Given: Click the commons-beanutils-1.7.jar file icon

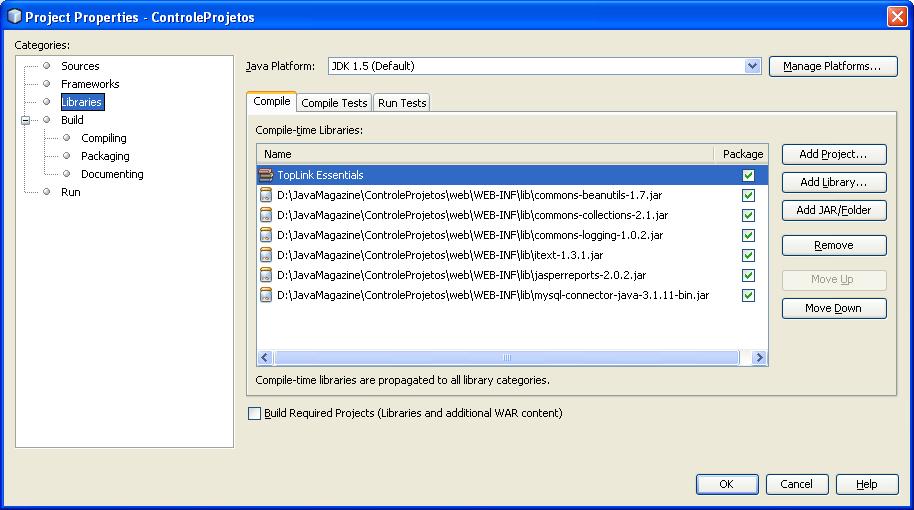Looking at the screenshot, I should pyautogui.click(x=266, y=195).
